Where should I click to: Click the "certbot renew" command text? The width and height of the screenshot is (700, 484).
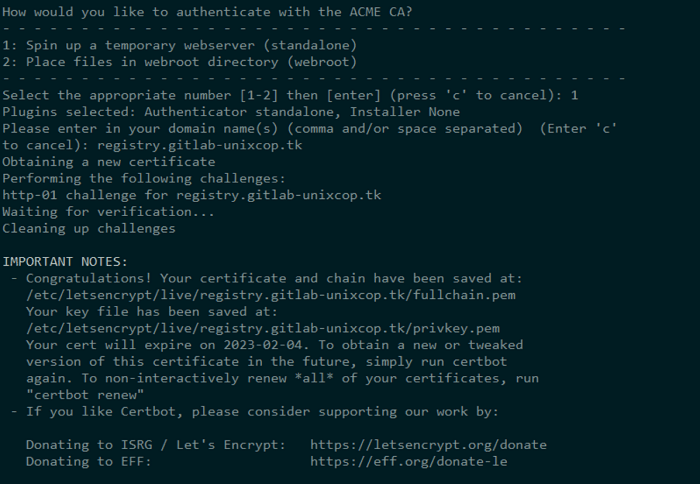85,395
